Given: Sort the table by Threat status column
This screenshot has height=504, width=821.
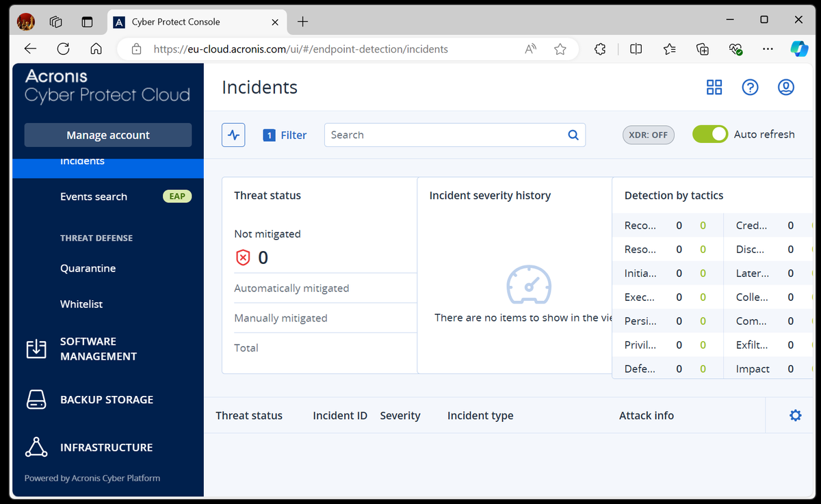Looking at the screenshot, I should click(248, 415).
